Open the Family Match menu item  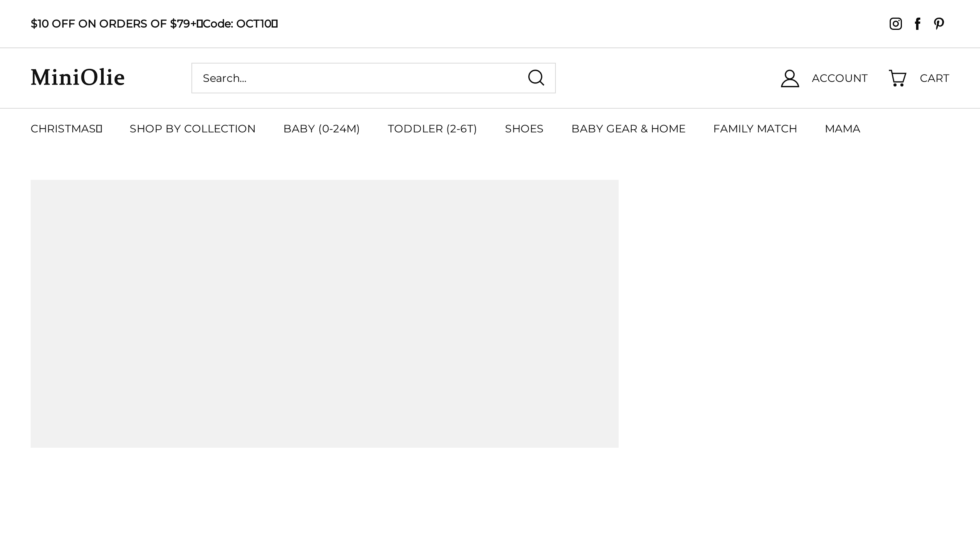point(755,129)
